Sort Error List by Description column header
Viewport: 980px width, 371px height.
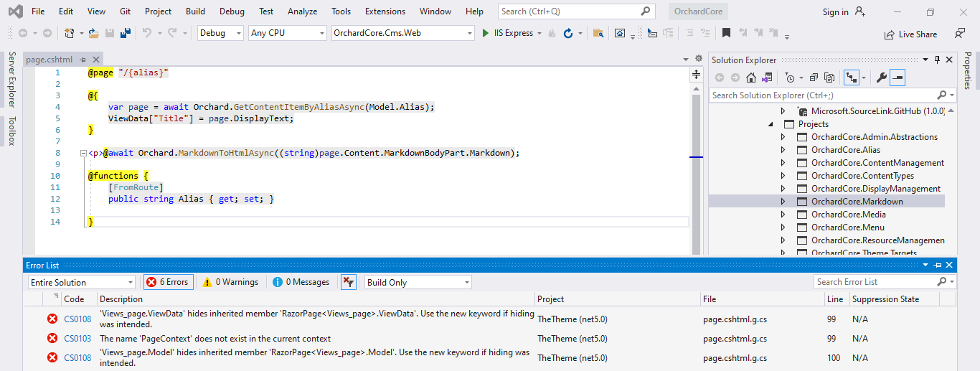click(x=316, y=299)
